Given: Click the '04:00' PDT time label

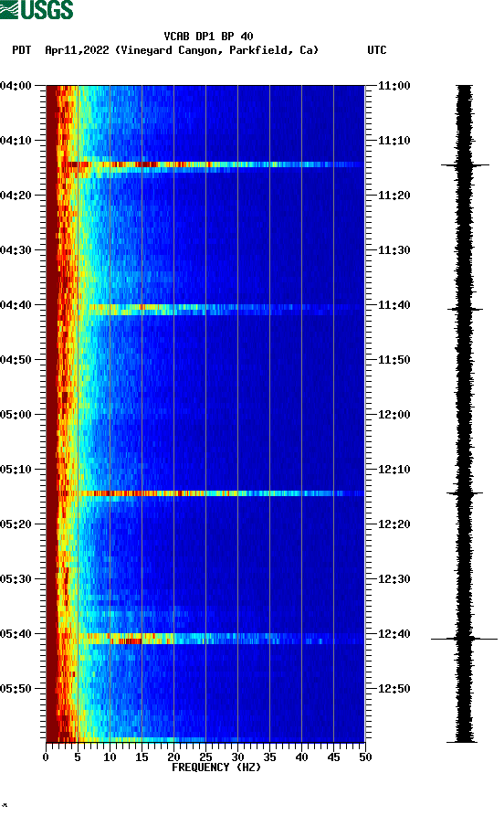Looking at the screenshot, I should (16, 86).
